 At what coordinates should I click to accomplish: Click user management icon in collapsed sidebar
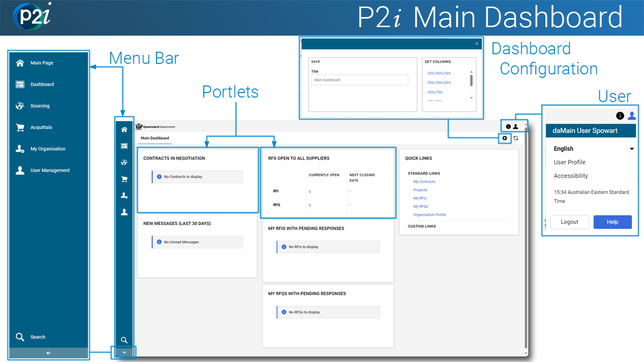tap(124, 212)
